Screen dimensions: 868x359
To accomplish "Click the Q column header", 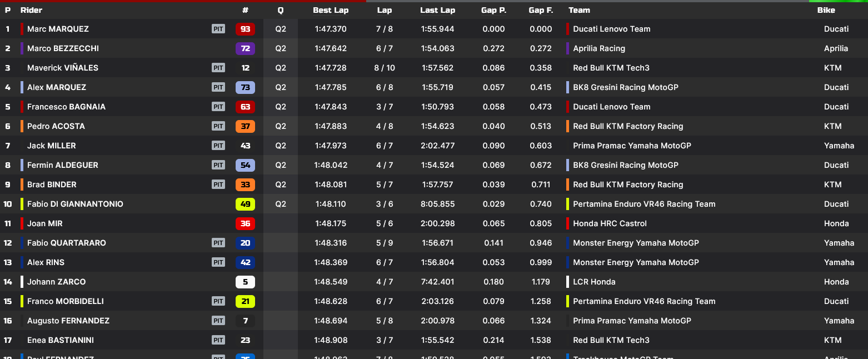I will point(280,10).
